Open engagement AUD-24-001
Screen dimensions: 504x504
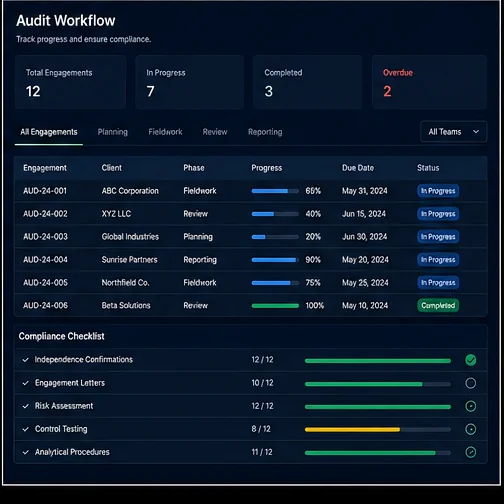pyautogui.click(x=45, y=191)
